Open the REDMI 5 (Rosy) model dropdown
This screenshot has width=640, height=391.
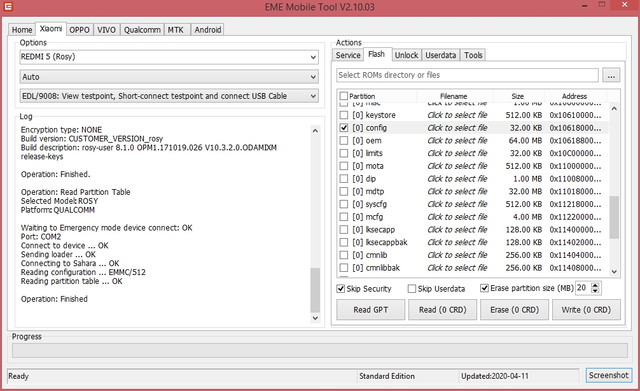click(x=169, y=57)
